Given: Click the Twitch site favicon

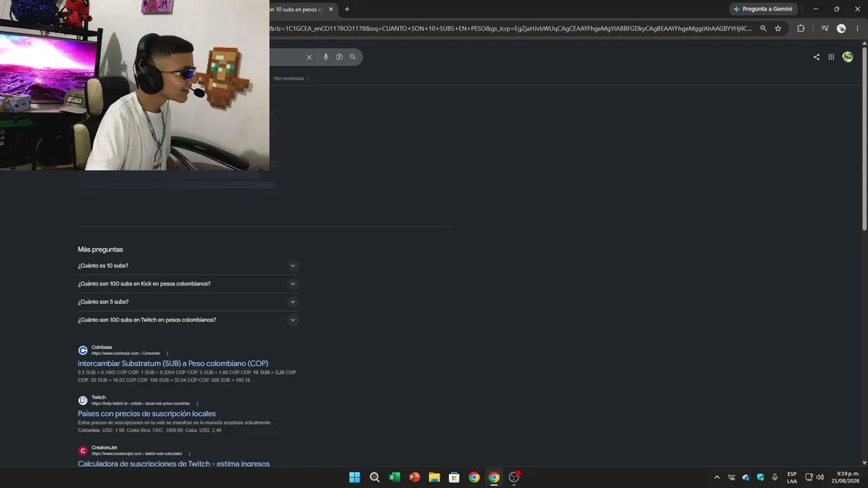Looking at the screenshot, I should [83, 401].
